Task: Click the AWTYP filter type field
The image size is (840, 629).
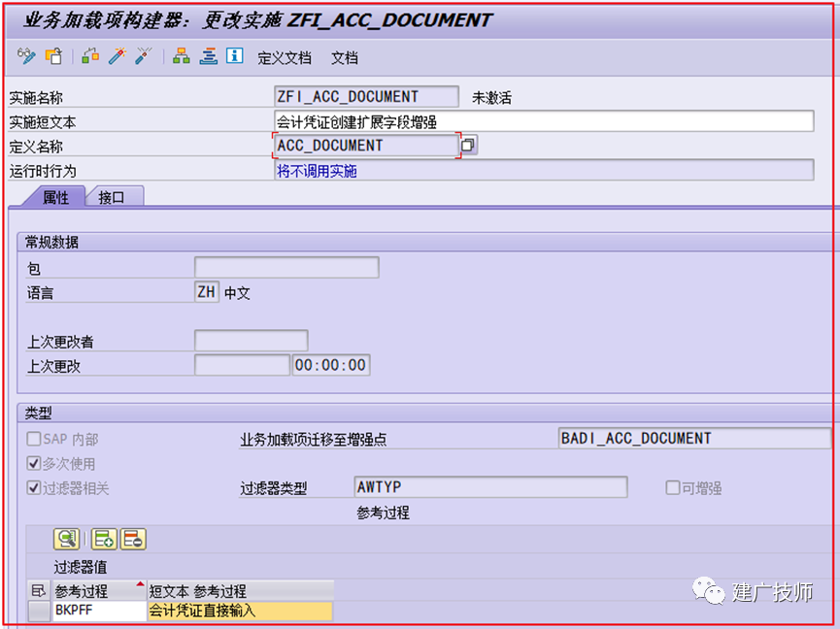Action: pos(490,487)
